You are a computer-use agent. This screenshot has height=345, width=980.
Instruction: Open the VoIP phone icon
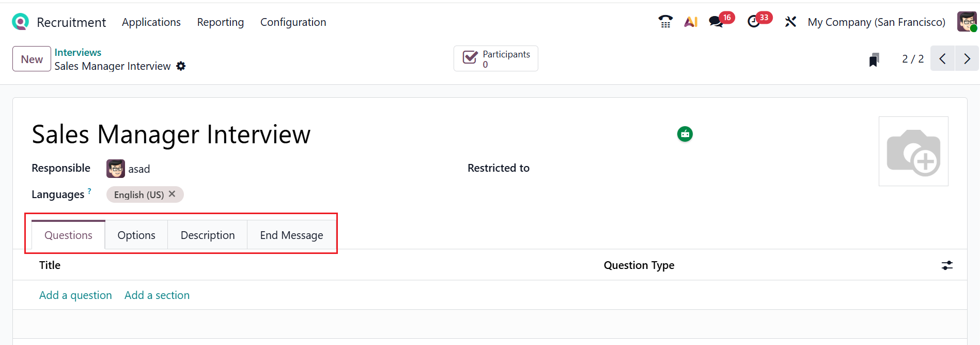pyautogui.click(x=665, y=22)
